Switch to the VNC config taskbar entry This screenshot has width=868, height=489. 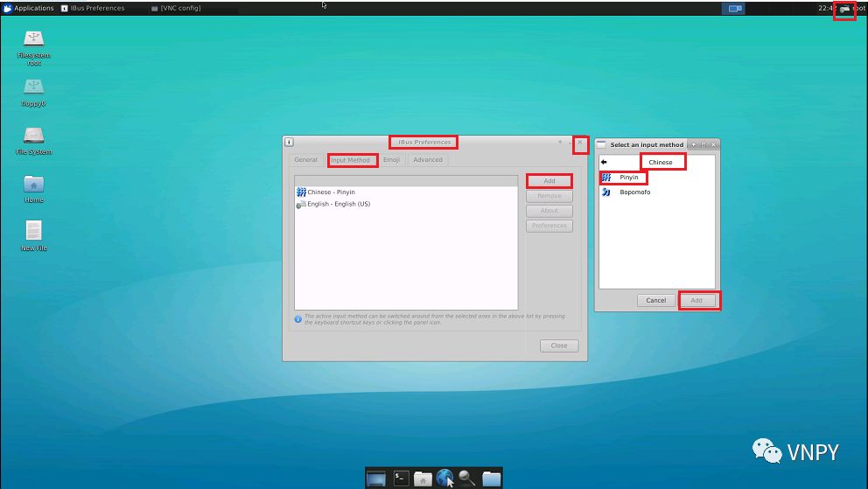(x=176, y=8)
